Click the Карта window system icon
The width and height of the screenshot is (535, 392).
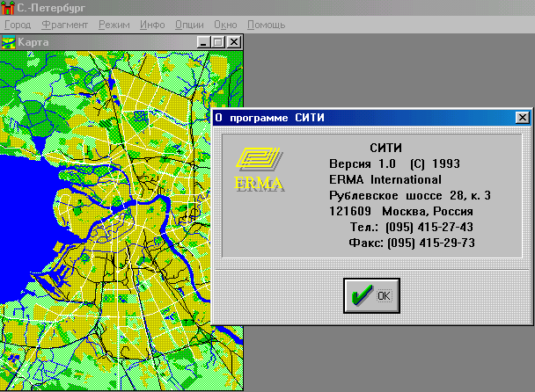tap(8, 41)
